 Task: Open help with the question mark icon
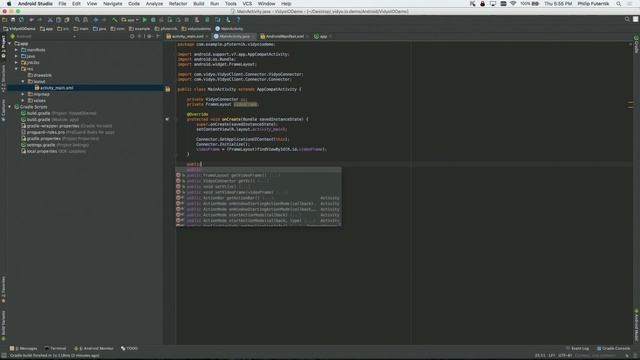pos(238,20)
